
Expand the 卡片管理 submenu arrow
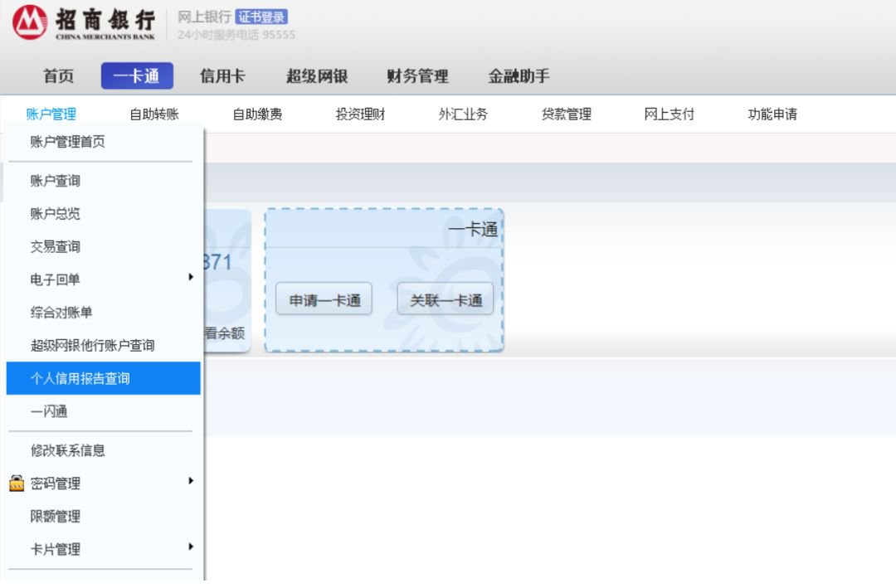pyautogui.click(x=191, y=547)
